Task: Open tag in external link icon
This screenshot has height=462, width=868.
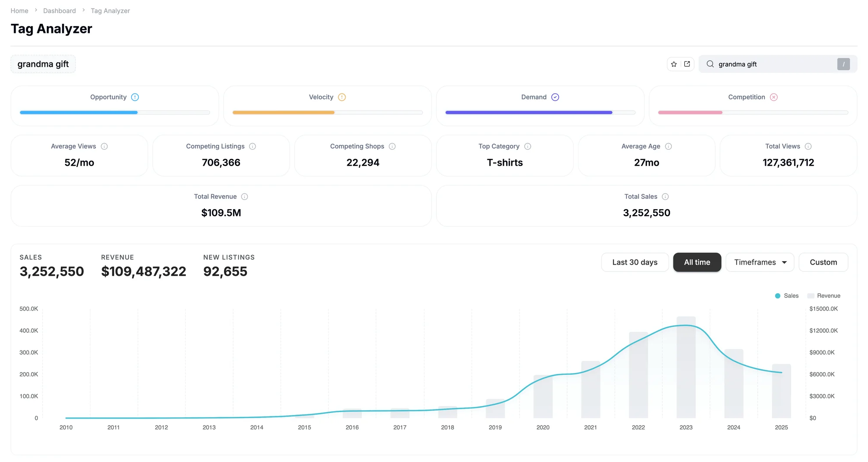Action: point(687,64)
